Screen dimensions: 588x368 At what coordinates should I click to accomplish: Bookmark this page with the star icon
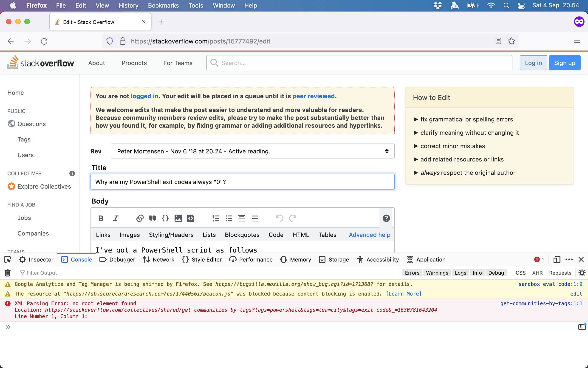tap(511, 41)
